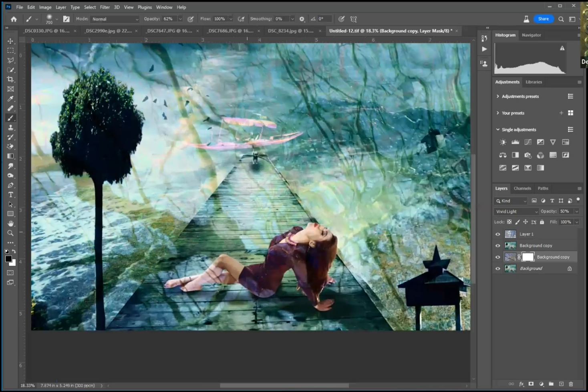
Task: Select the Clone Stamp tool
Action: click(x=10, y=127)
